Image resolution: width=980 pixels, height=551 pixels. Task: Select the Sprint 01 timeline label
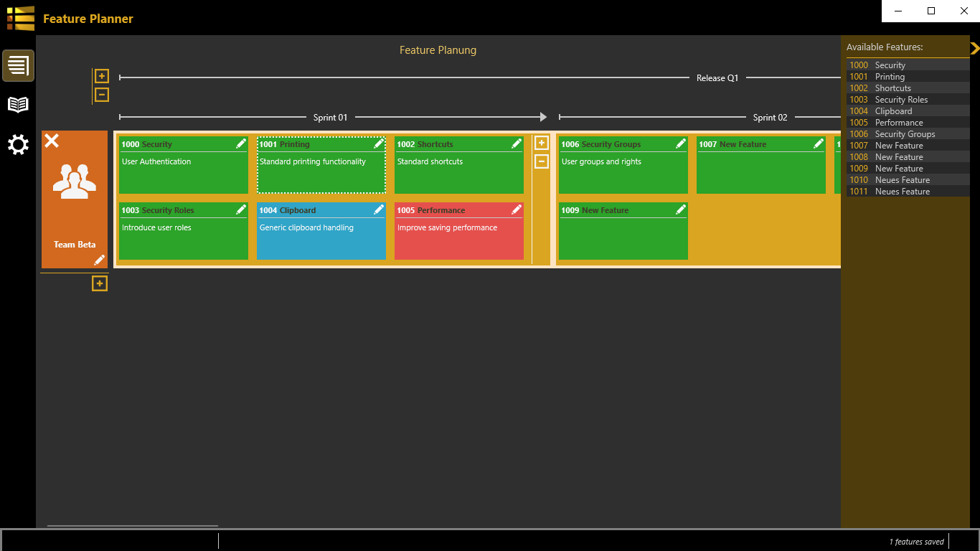tap(330, 117)
